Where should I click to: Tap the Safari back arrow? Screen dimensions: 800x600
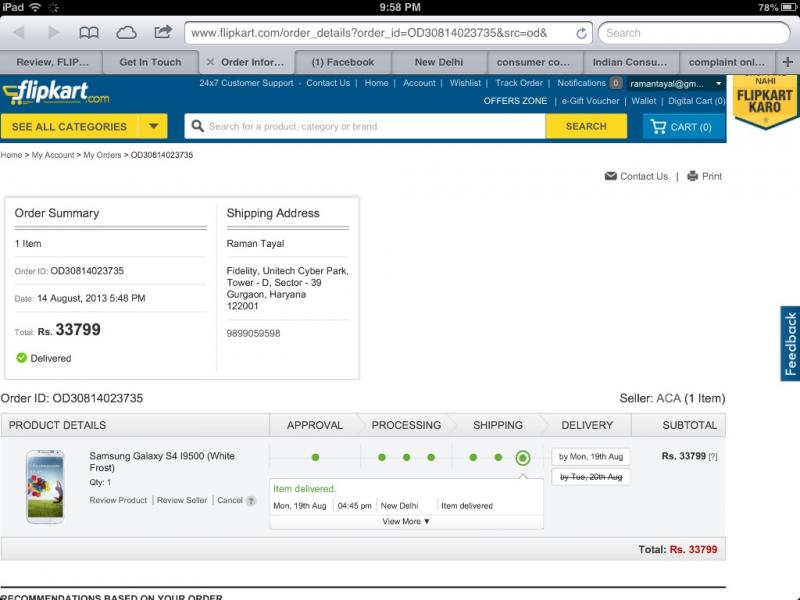pyautogui.click(x=19, y=33)
